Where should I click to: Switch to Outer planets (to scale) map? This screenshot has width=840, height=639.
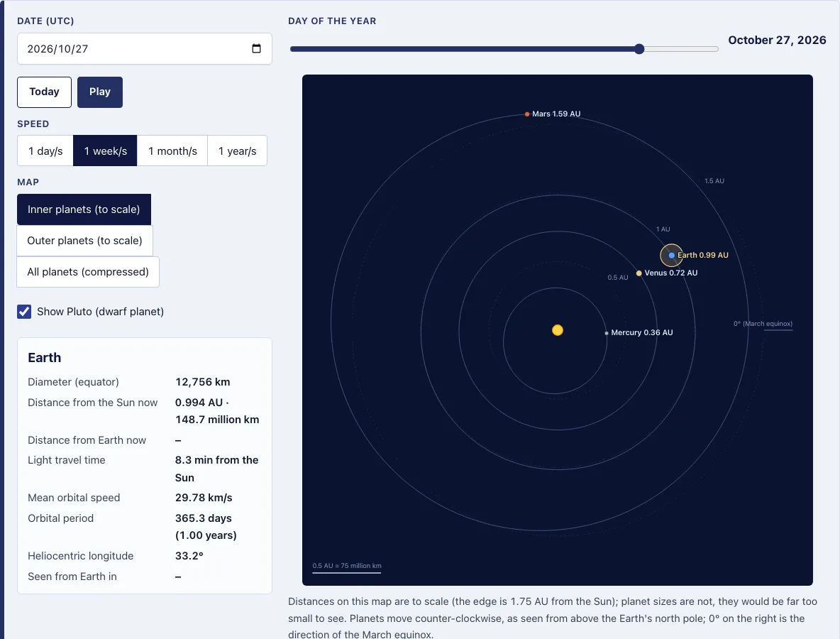(84, 241)
